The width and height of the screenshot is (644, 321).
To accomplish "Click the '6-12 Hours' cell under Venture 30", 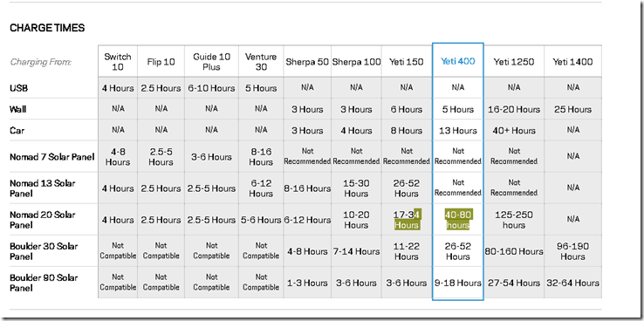I will (x=261, y=188).
